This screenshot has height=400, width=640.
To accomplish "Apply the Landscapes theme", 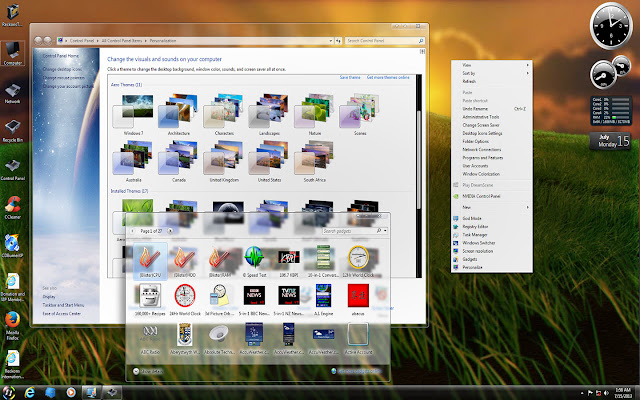I will [269, 115].
